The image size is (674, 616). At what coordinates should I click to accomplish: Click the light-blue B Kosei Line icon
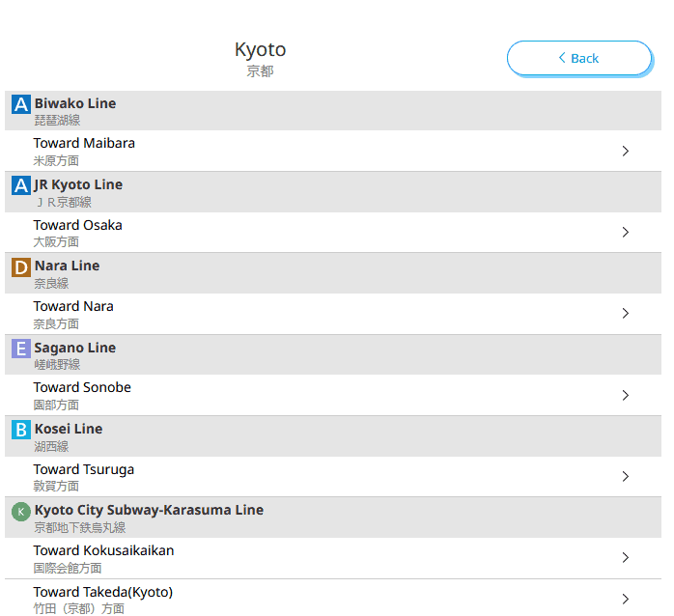tap(21, 430)
